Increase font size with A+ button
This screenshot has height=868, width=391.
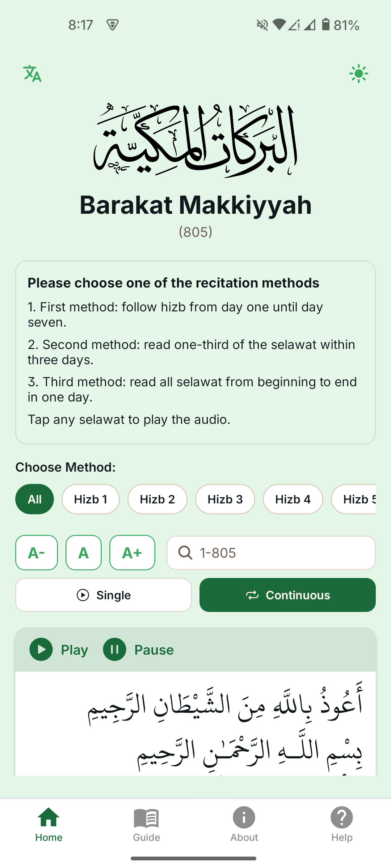tap(132, 553)
